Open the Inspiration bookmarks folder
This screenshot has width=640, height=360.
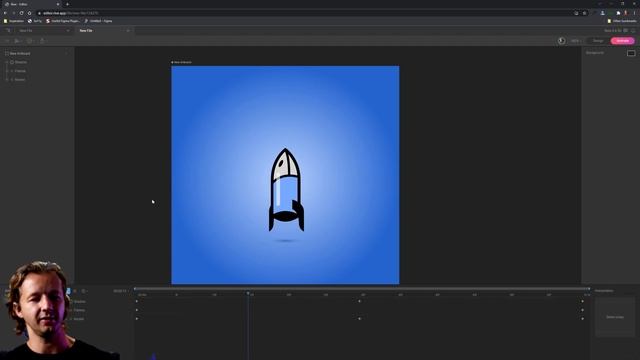click(14, 21)
